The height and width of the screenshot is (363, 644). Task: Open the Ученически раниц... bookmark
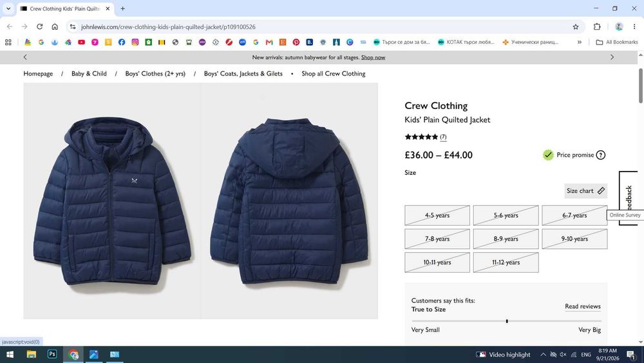click(x=530, y=42)
